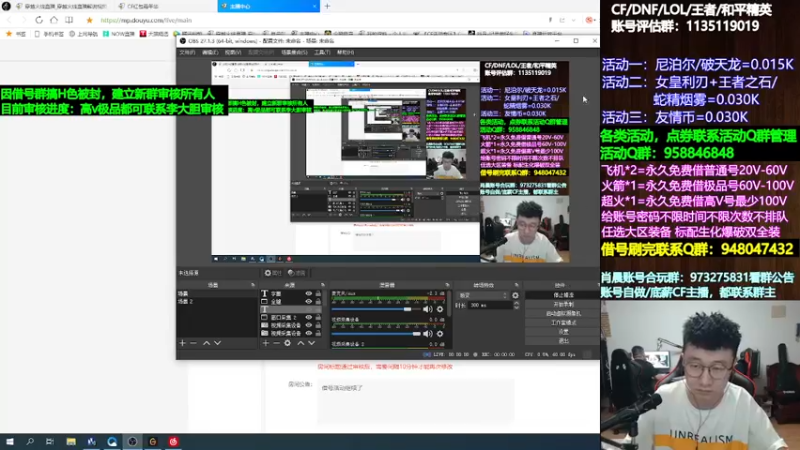Viewport: 800px width, 450px height.
Task: Open transition properties gear beside 渐变
Action: [515, 295]
